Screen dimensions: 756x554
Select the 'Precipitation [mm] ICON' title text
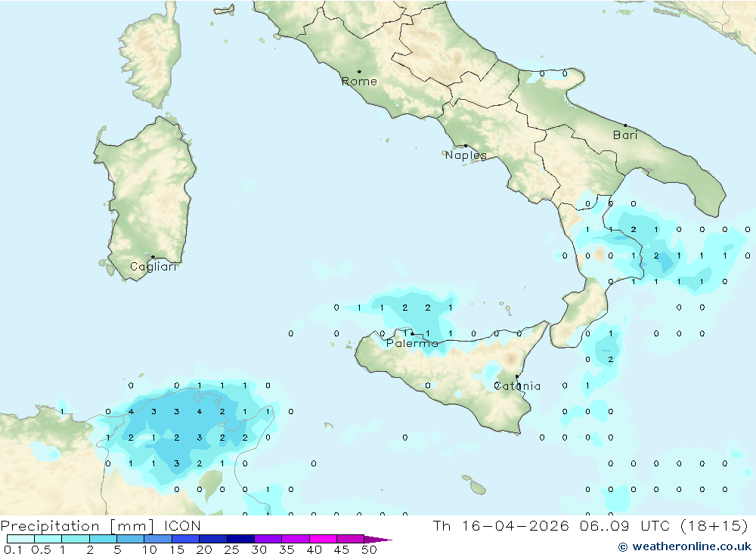click(101, 526)
